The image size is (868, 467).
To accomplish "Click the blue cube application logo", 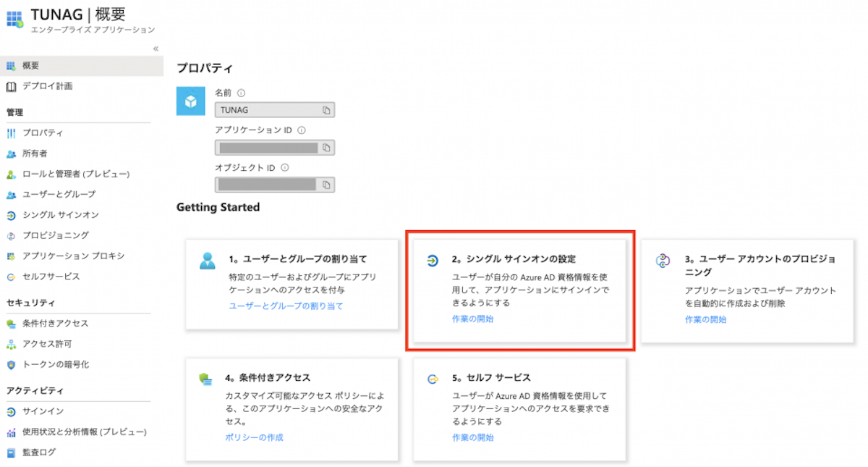I will pos(191,101).
